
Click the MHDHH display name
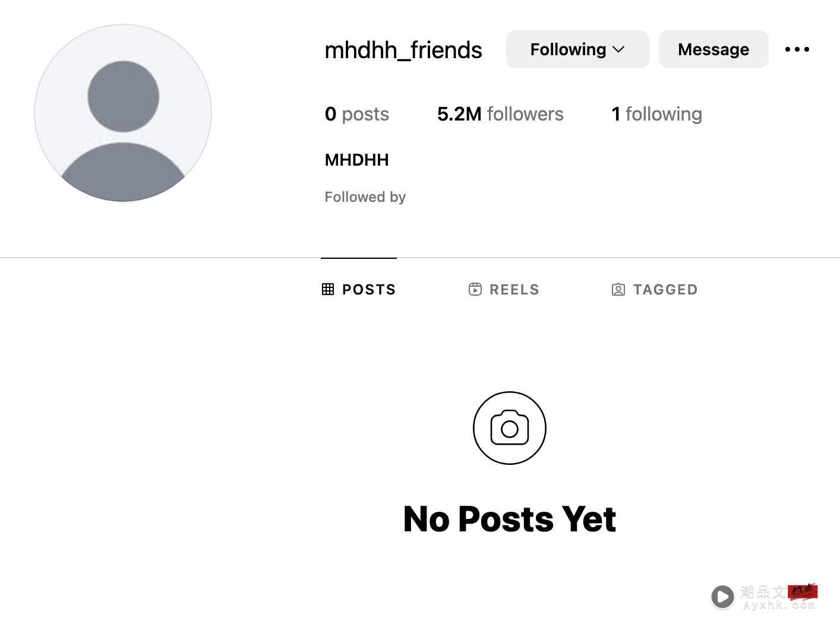pos(357,160)
